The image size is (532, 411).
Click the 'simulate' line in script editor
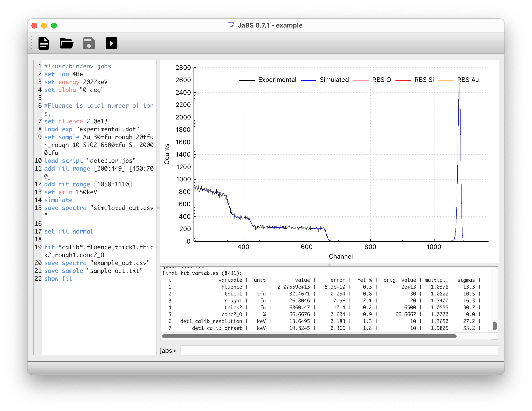pos(58,200)
